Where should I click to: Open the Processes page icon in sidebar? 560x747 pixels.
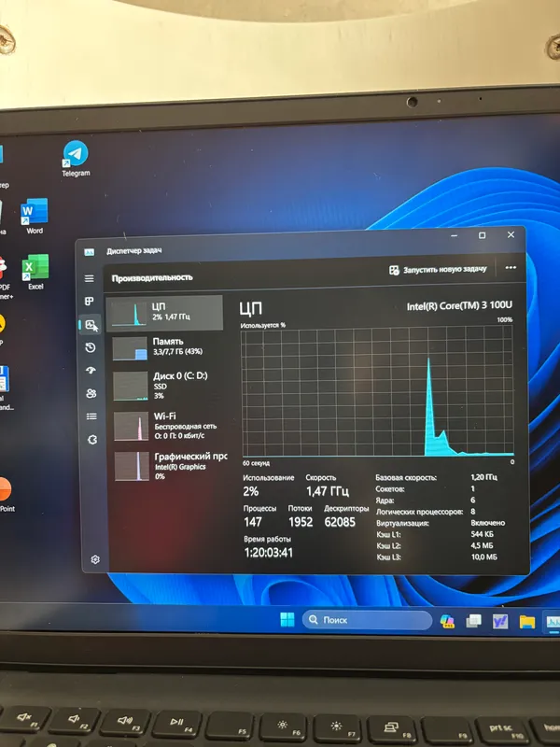89,301
